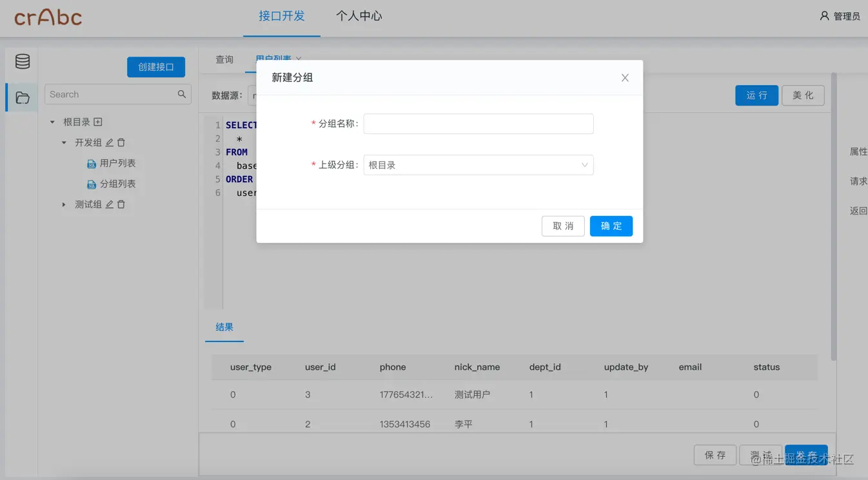Click the status column header
Viewport: 868px width, 480px height.
[767, 367]
